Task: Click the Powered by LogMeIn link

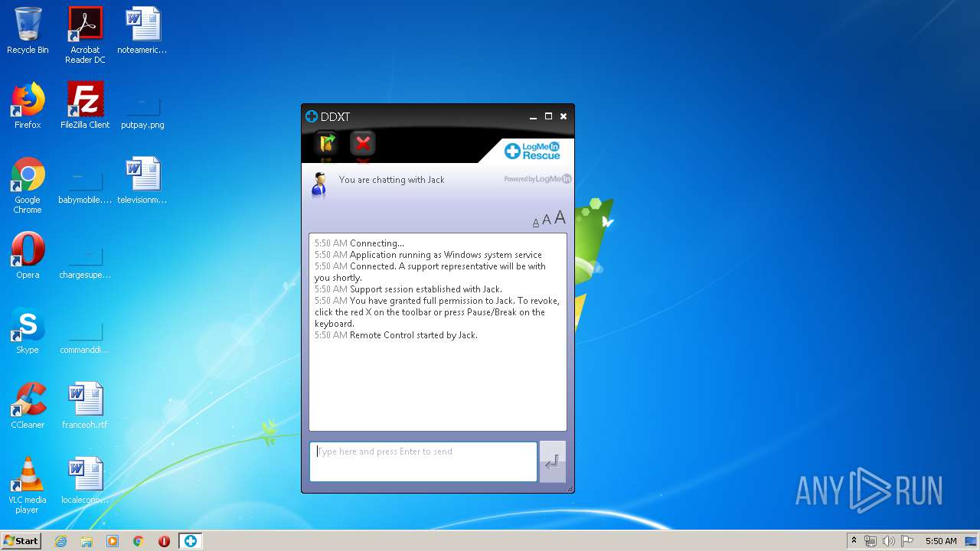Action: tap(537, 179)
